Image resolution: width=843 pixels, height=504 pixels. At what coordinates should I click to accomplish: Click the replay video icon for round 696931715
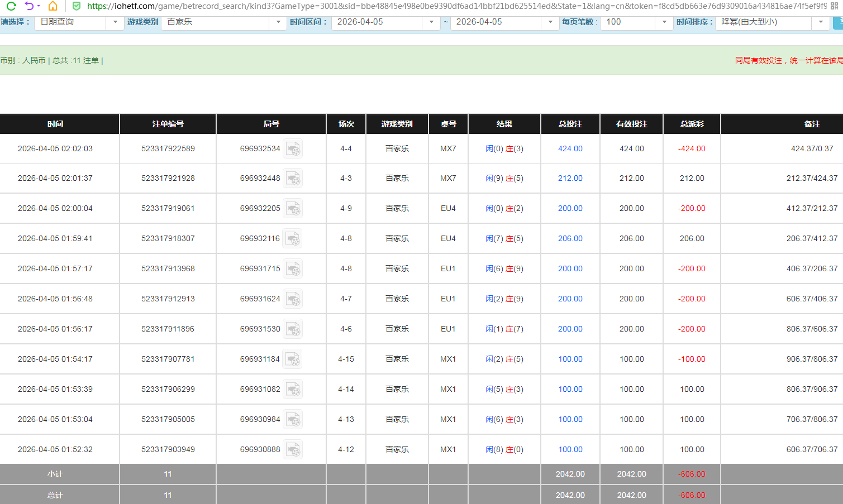[x=293, y=268]
